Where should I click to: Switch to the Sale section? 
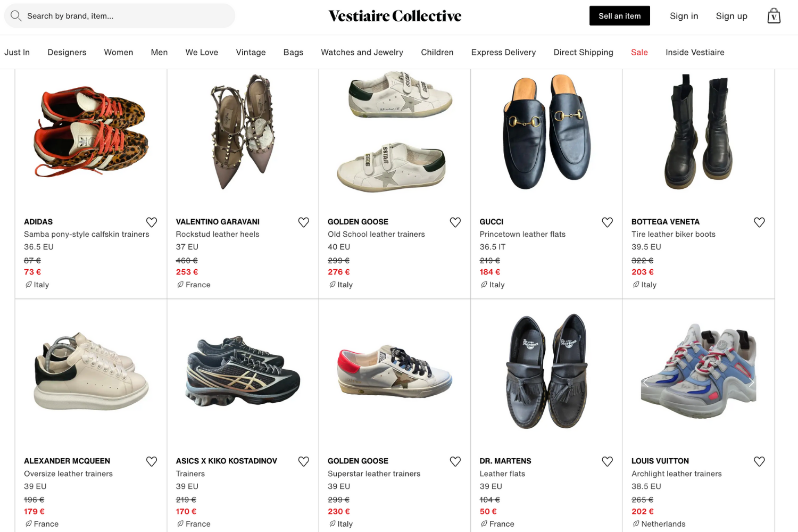(x=639, y=52)
